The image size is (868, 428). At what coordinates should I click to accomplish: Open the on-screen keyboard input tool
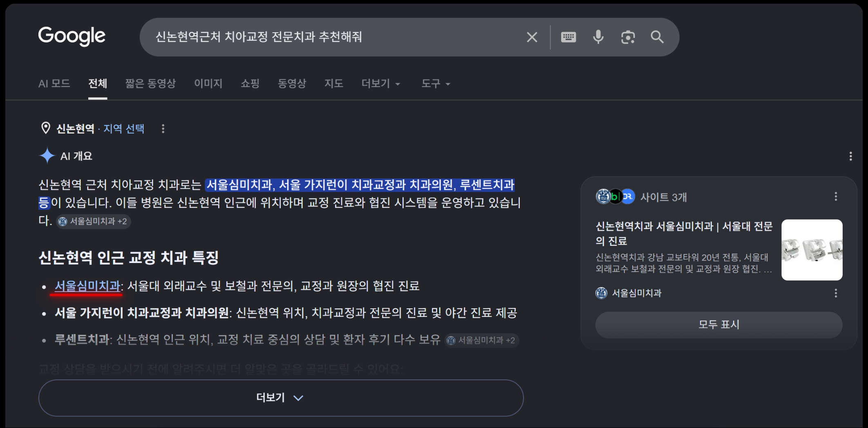pos(568,37)
